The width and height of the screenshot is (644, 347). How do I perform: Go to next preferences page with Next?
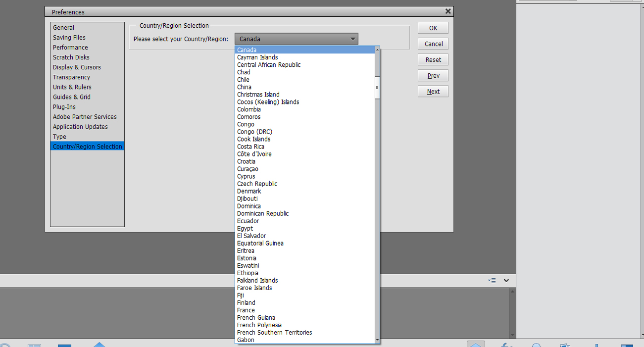pos(433,91)
